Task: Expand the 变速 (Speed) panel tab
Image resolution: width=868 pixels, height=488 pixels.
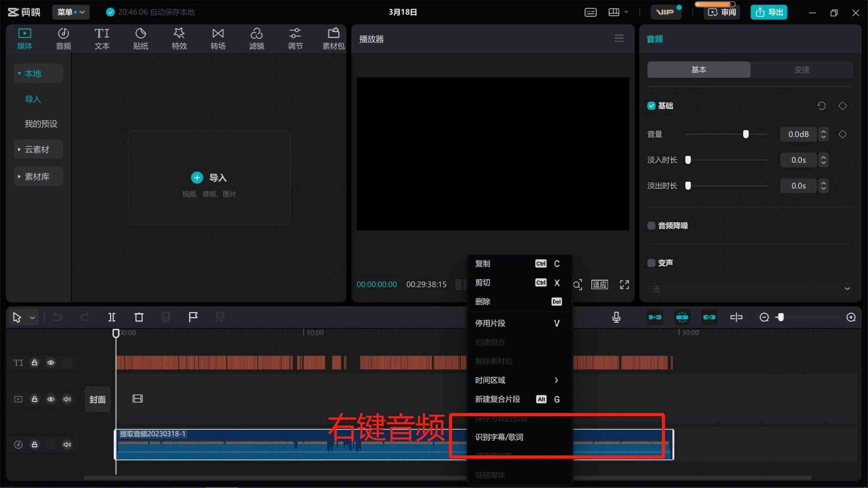Action: [801, 70]
